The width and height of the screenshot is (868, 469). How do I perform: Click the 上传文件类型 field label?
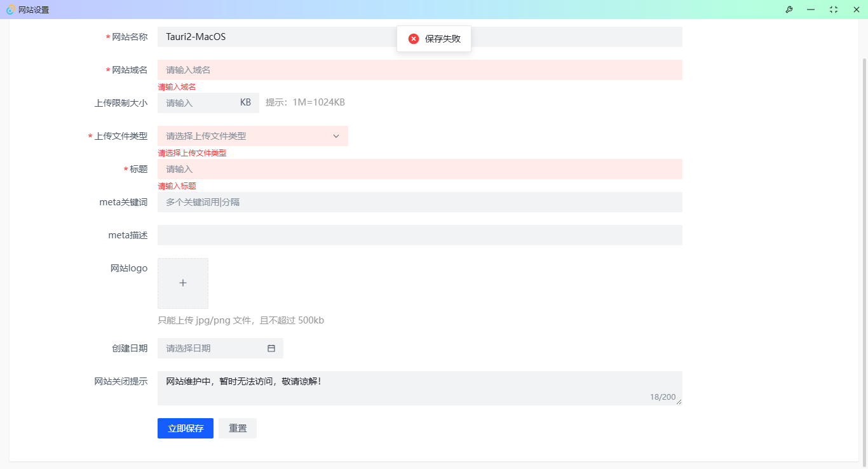(x=121, y=136)
